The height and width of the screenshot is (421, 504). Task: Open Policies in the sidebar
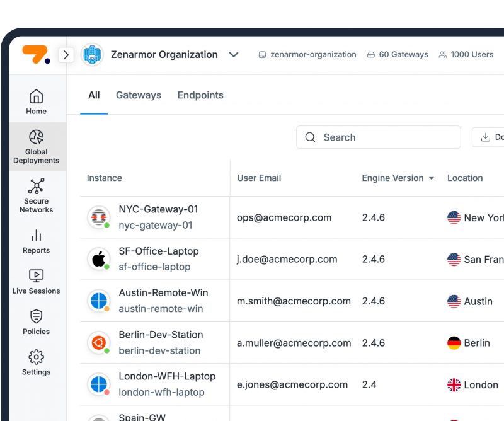point(37,322)
